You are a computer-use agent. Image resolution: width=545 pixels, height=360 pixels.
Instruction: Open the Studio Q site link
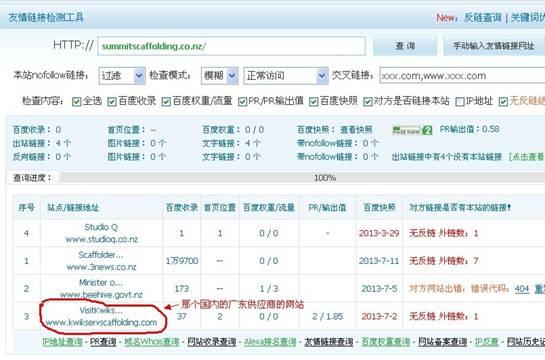pyautogui.click(x=101, y=227)
